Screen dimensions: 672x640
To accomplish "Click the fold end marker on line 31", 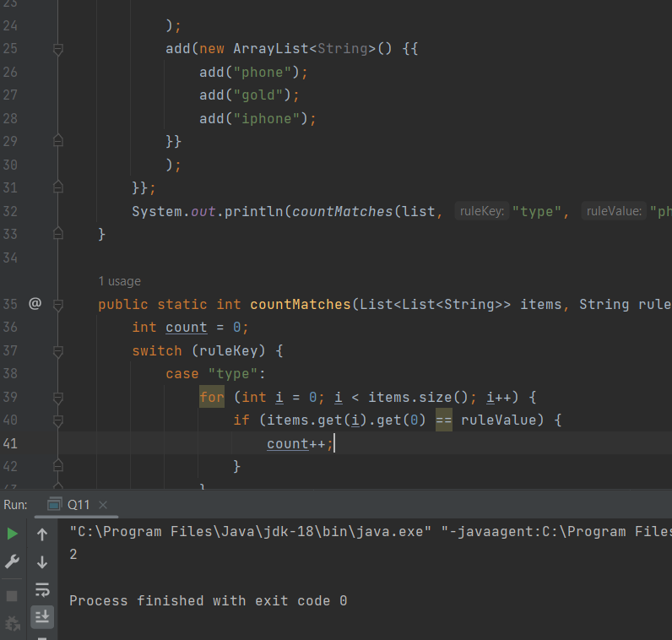I will click(58, 187).
